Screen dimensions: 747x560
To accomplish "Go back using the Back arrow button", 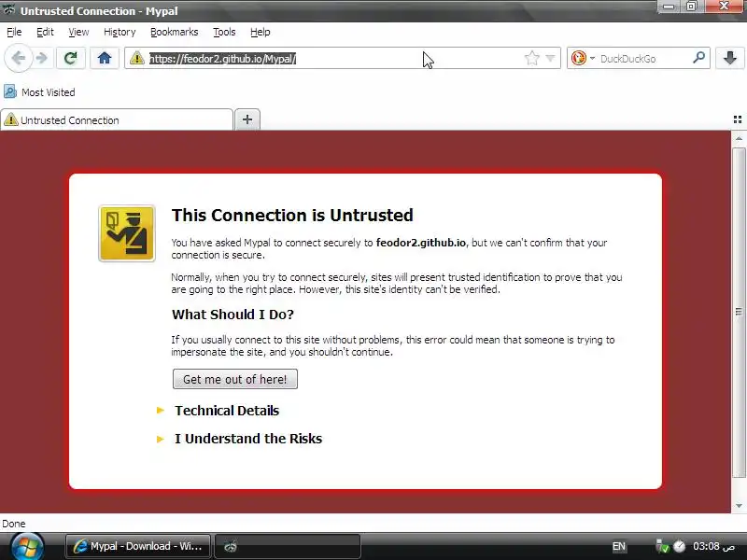I will [19, 58].
